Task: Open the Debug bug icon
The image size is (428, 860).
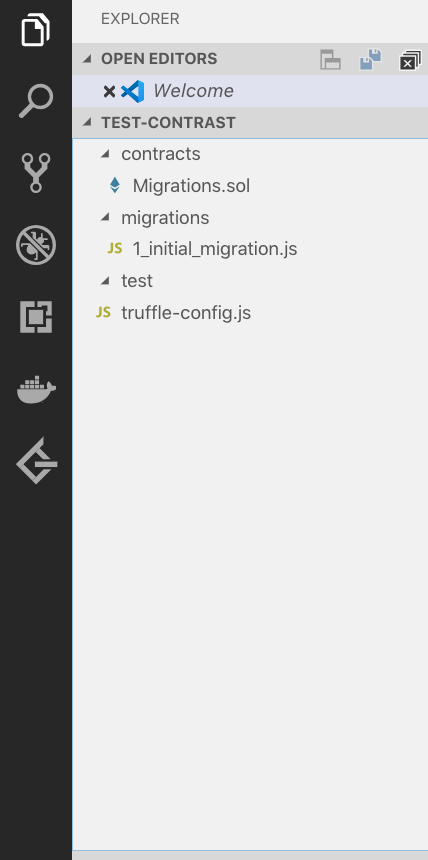Action: click(x=36, y=245)
